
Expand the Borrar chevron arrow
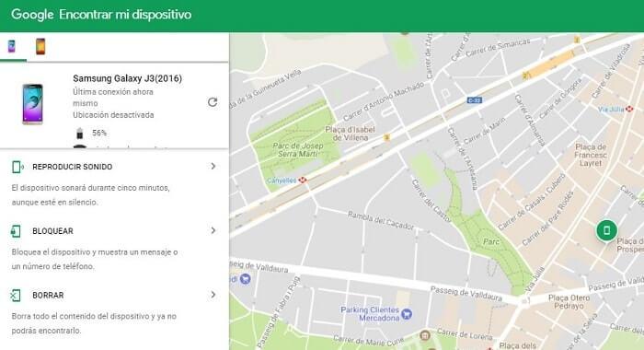(x=213, y=295)
